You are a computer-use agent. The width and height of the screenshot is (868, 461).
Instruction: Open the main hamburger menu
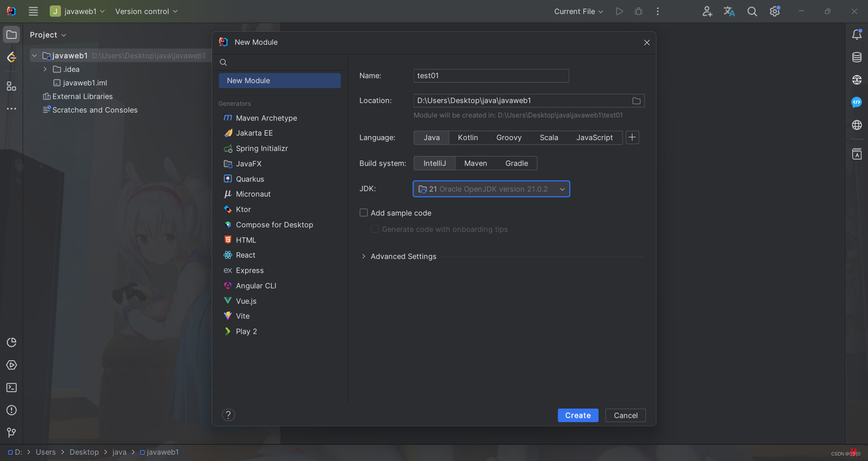[x=33, y=11]
